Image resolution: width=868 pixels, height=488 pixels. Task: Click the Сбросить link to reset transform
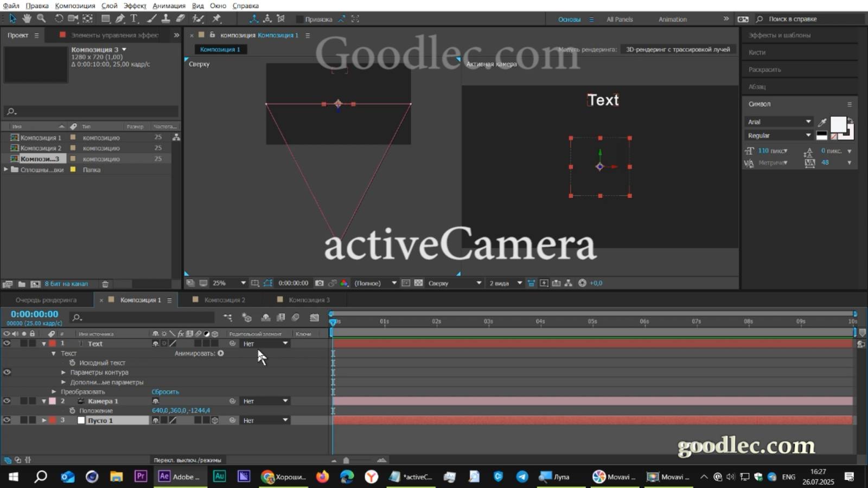[x=165, y=391]
